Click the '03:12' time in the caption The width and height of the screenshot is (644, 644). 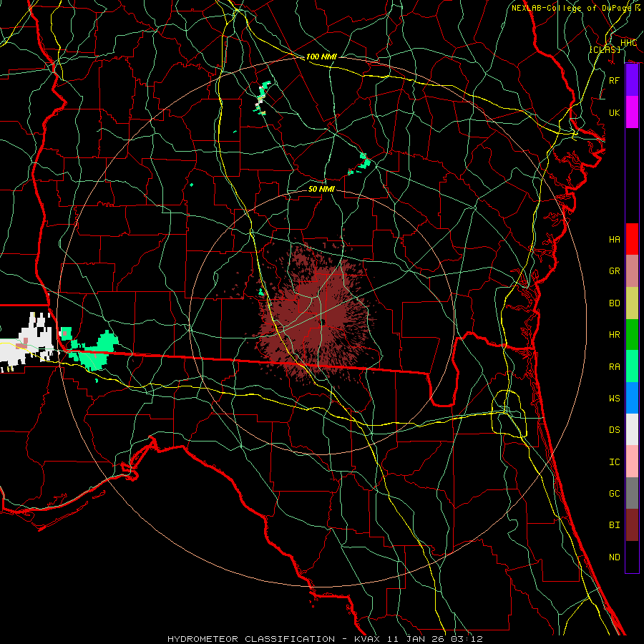467,639
